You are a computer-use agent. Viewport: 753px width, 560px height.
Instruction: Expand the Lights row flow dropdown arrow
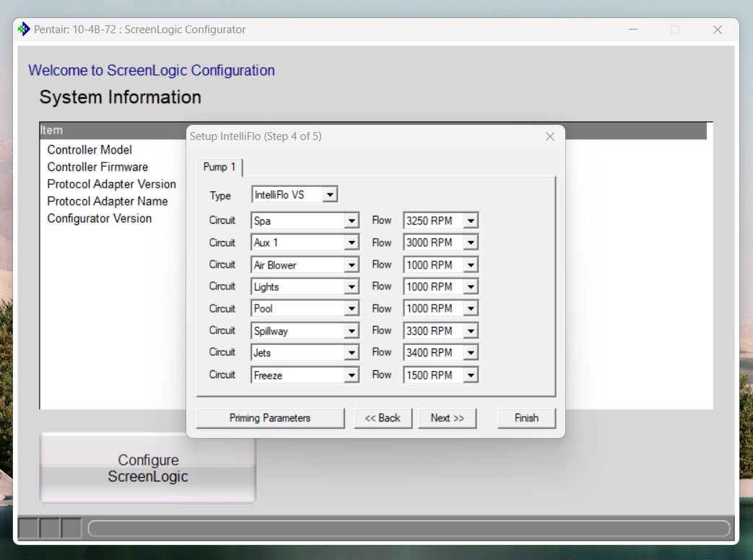pos(471,287)
